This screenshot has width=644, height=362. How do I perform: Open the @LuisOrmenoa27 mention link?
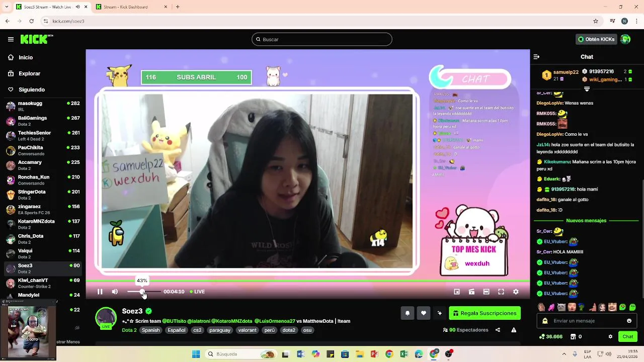click(275, 321)
